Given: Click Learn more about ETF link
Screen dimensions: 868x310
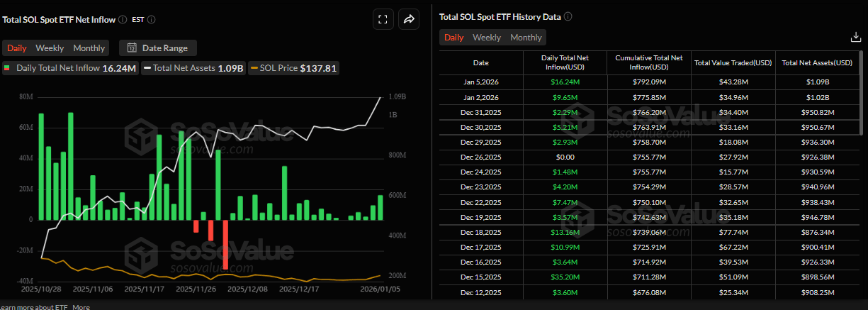Looking at the screenshot, I should 34,307.
